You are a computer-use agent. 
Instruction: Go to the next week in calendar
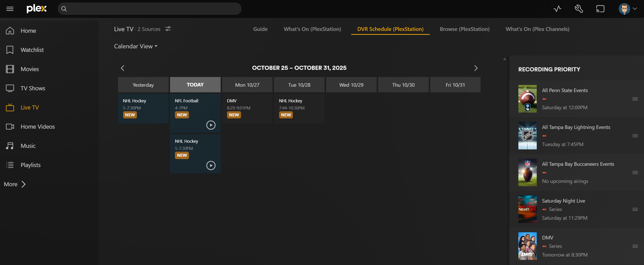476,68
